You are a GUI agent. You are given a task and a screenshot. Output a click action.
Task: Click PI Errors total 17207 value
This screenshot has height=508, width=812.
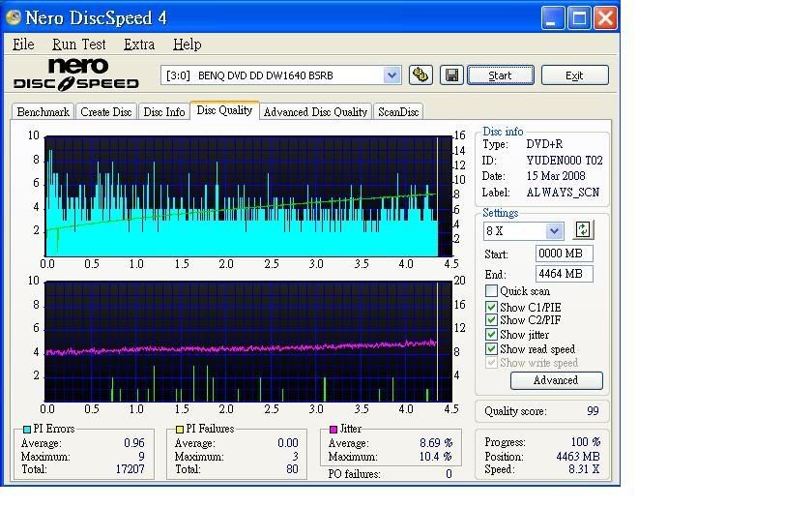coord(130,469)
